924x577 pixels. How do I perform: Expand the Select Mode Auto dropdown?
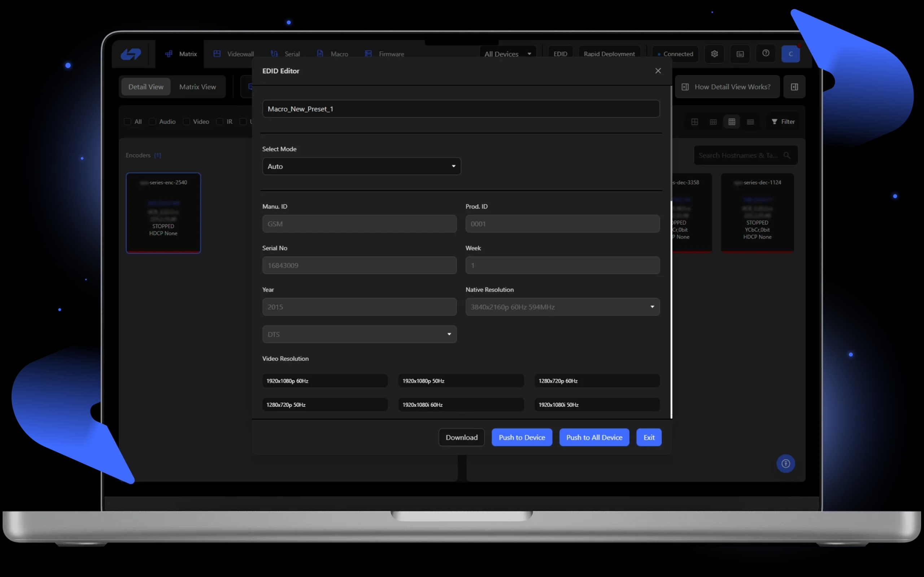click(361, 166)
